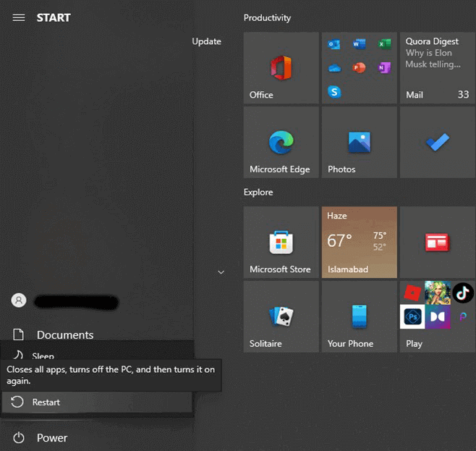Open the Documents folder shortcut
The height and width of the screenshot is (451, 476).
click(64, 335)
